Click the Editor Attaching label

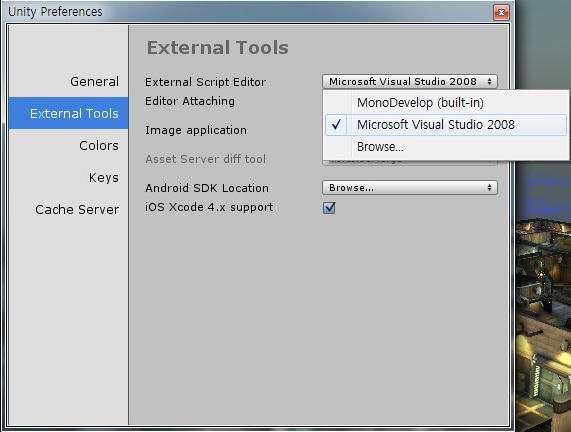pos(190,101)
